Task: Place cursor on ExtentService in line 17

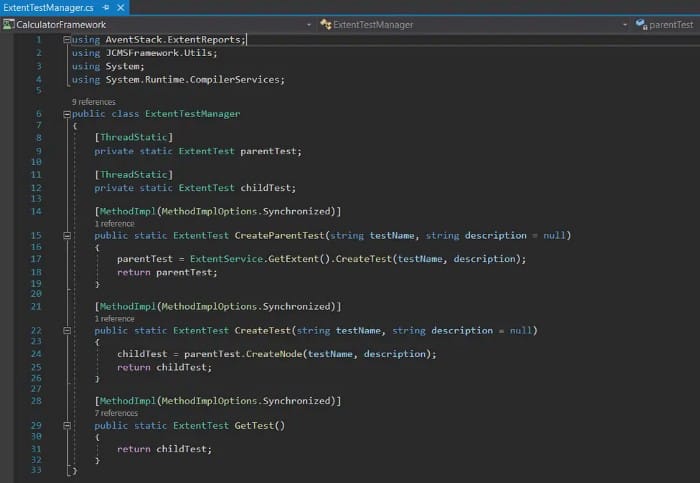Action: [226, 259]
